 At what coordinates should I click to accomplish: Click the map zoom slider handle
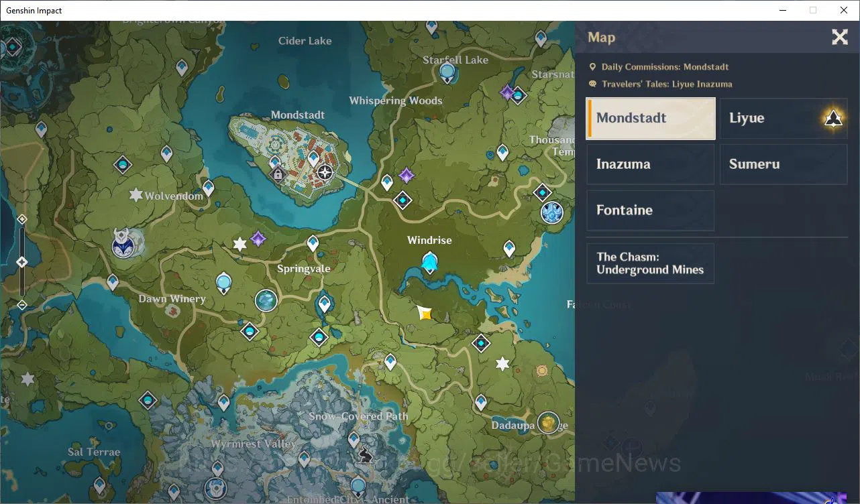coord(21,262)
